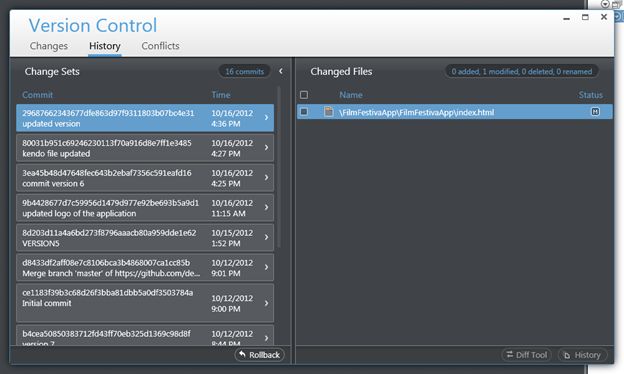This screenshot has height=374, width=624.
Task: Open the Diff Tool
Action: click(x=527, y=355)
